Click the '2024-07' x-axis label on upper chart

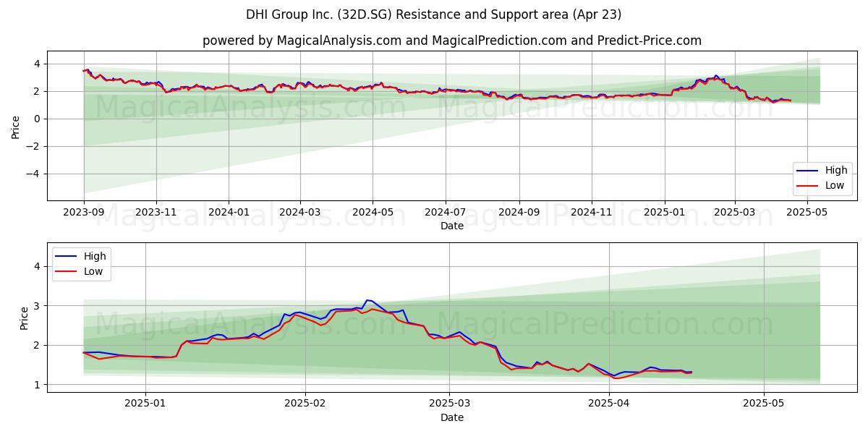(444, 213)
